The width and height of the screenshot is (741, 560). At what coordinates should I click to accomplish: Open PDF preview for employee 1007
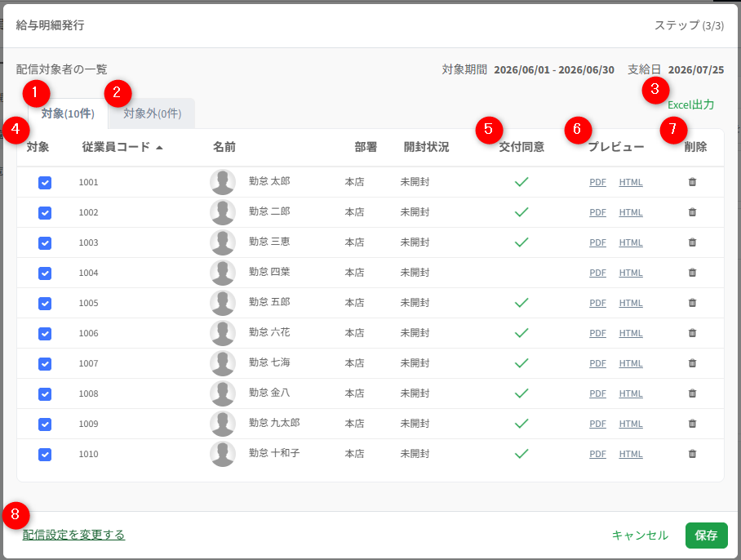tap(597, 363)
